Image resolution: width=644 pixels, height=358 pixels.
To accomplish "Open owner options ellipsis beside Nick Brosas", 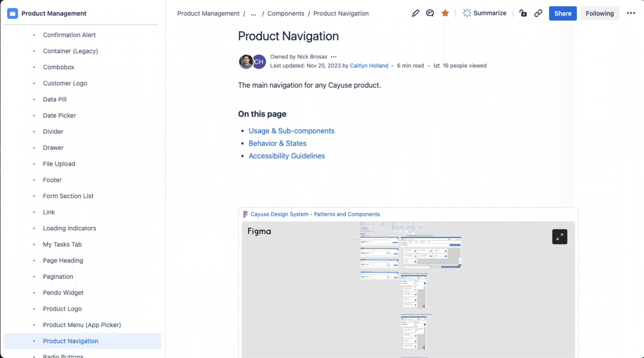I will (x=333, y=57).
